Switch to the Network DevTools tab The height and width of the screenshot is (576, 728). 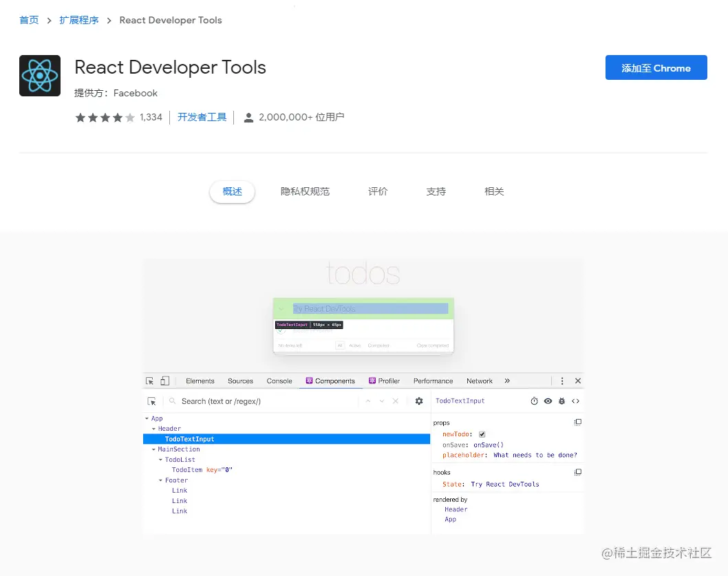[x=480, y=381]
